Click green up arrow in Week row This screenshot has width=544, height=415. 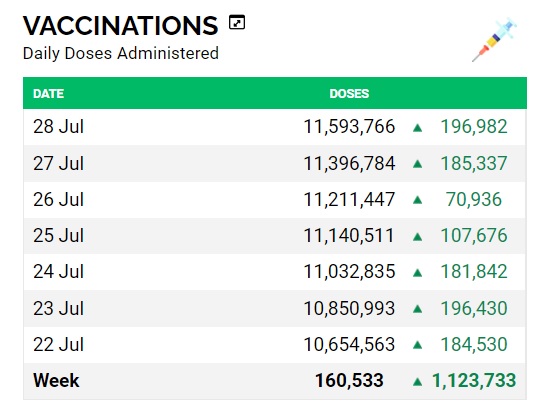pos(418,382)
